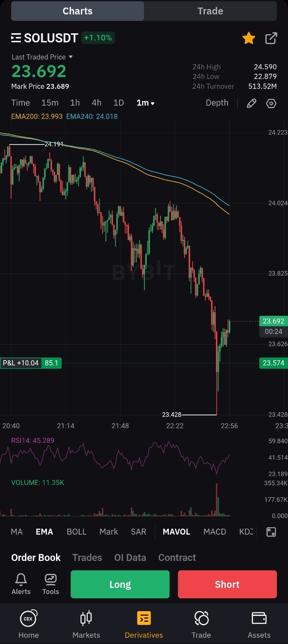Tap the 23.574 position price tag
288x644 pixels.
tap(273, 363)
